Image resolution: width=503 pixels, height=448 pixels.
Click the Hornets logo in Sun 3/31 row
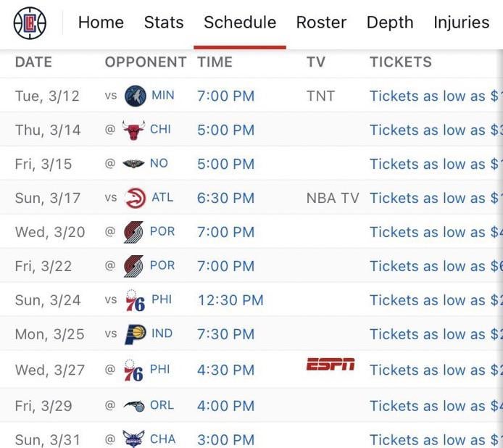pyautogui.click(x=134, y=439)
